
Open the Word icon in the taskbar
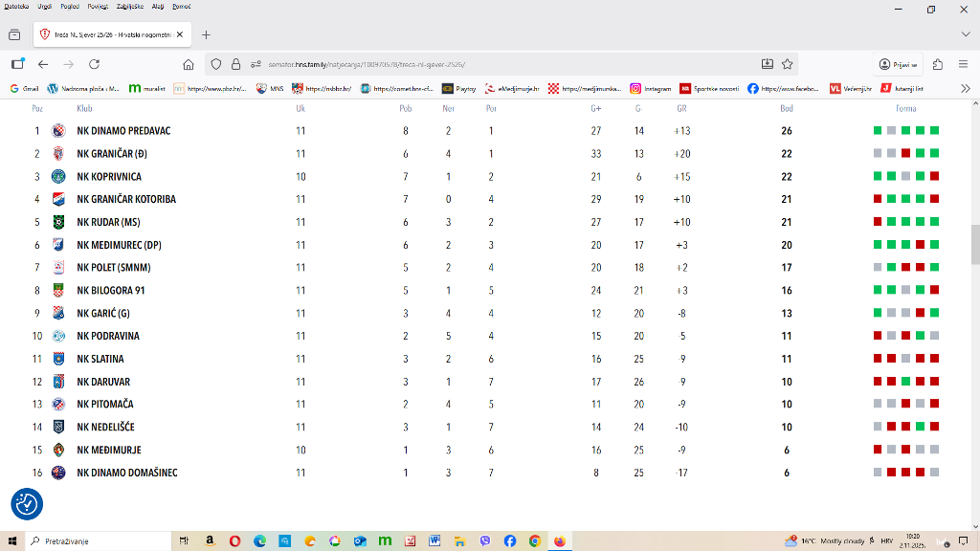point(434,540)
